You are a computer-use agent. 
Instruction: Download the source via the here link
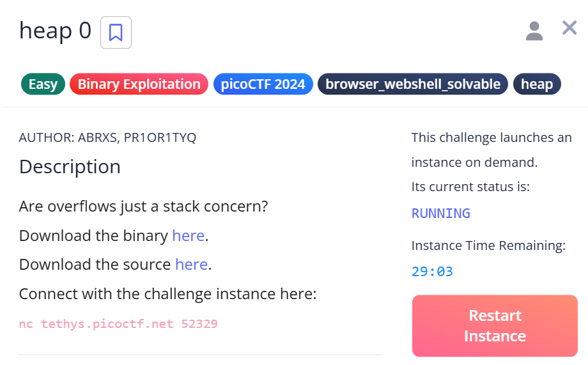(191, 265)
